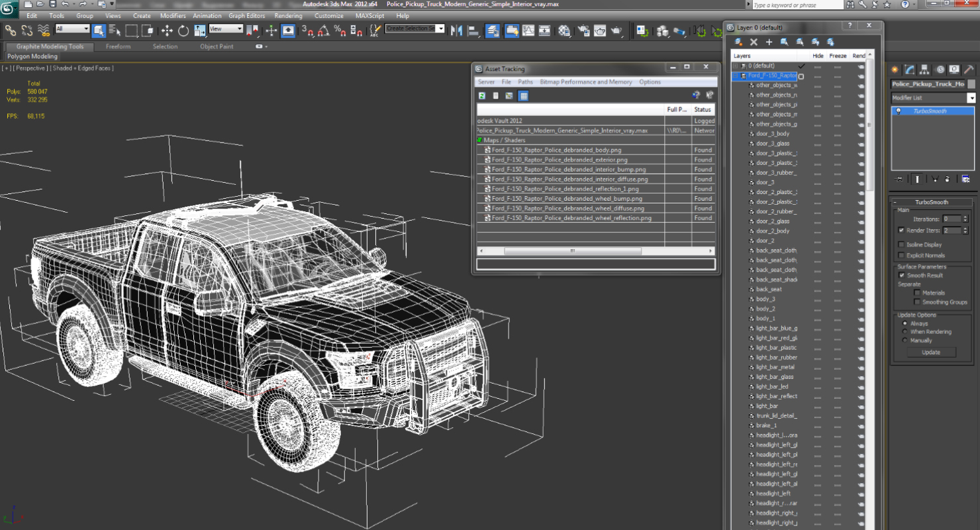Toggle Smooth Result checkbox
980x530 pixels.
pos(901,275)
